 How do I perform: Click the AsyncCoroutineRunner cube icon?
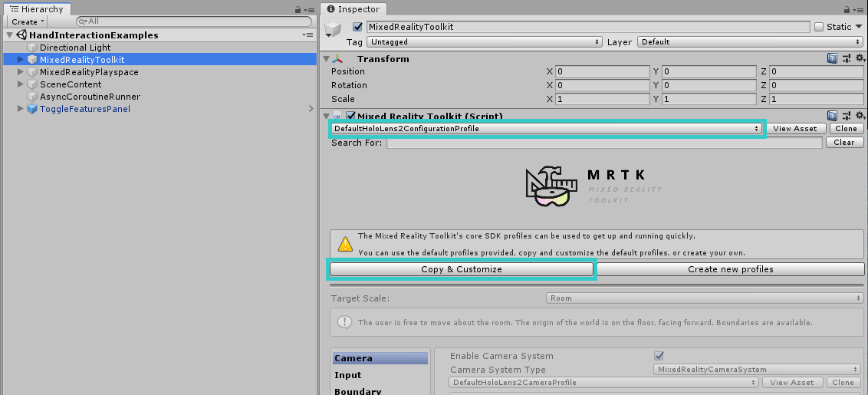point(32,97)
